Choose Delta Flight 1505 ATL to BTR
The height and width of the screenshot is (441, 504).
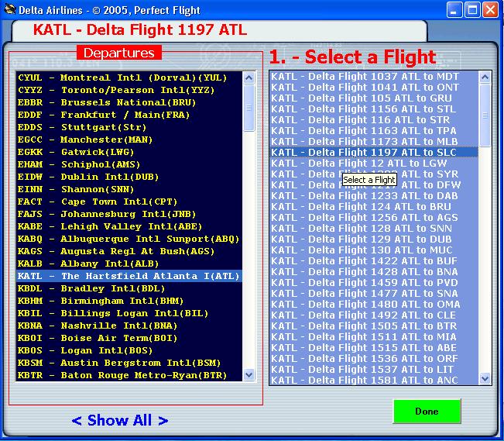click(x=374, y=326)
